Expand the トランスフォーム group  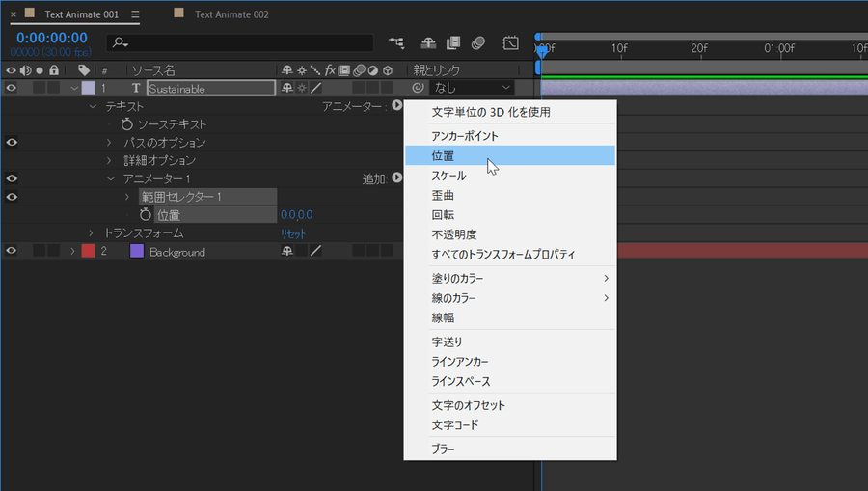coord(92,233)
